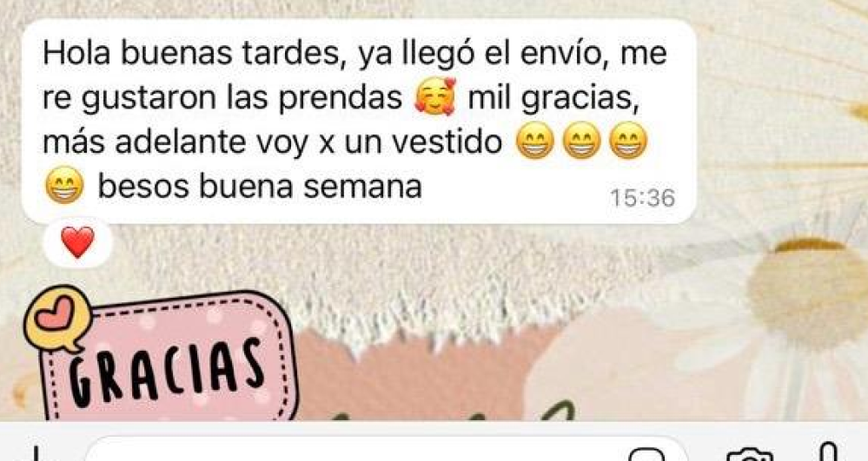
Task: Tap the heart speech bubble on the Gracias sticker
Action: click(57, 319)
